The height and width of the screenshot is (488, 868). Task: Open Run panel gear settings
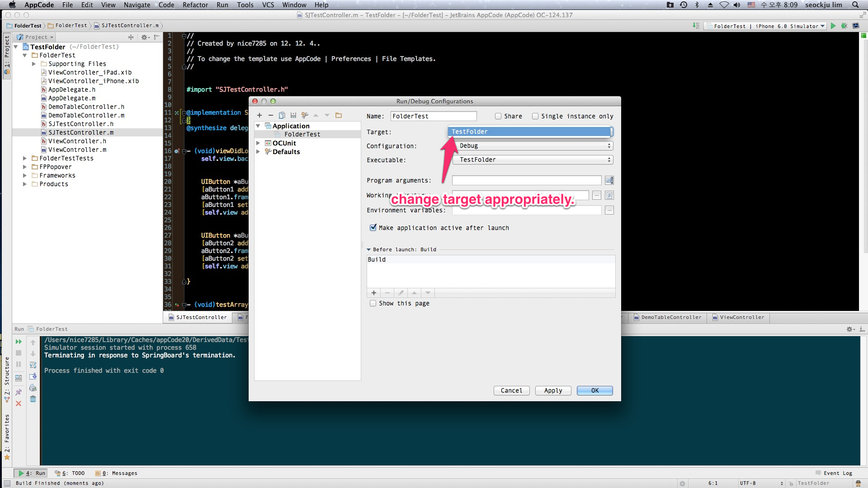pos(850,329)
